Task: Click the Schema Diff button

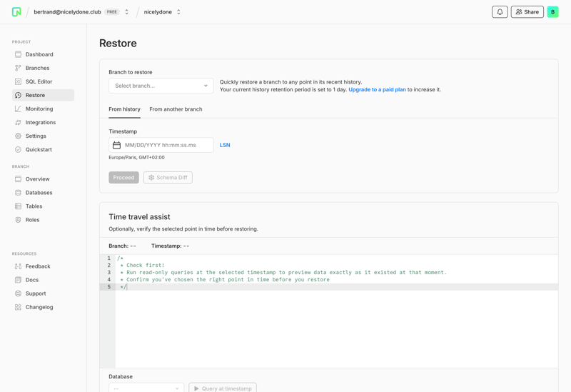Action: (x=168, y=177)
